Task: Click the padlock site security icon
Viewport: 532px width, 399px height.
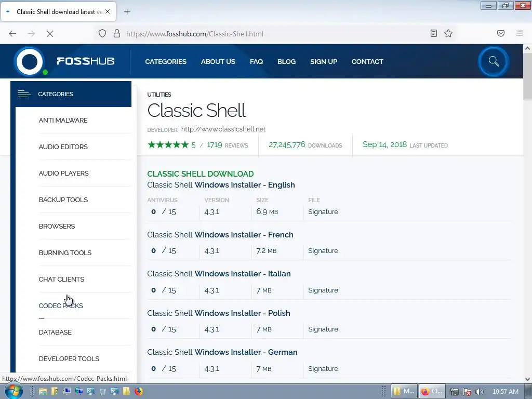Action: [117, 33]
